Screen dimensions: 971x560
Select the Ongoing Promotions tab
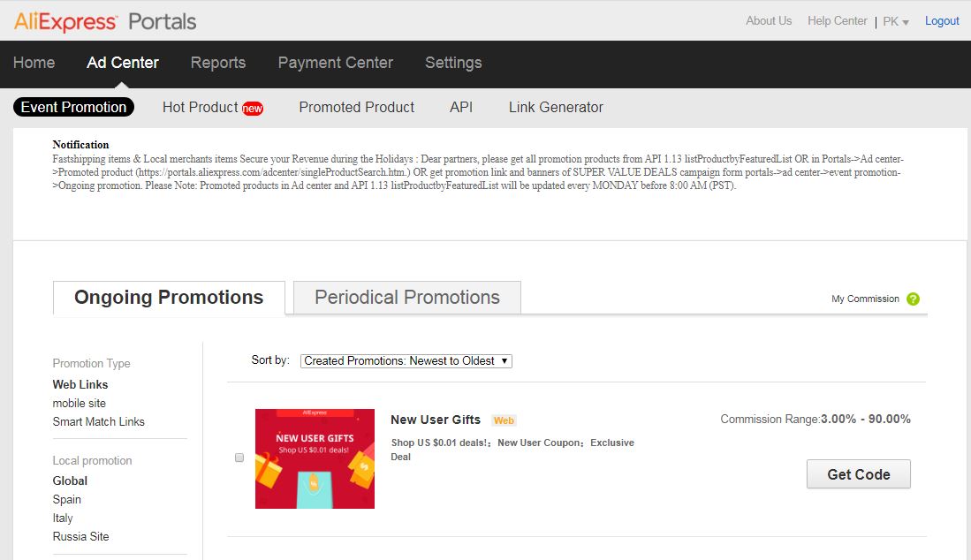pos(169,298)
